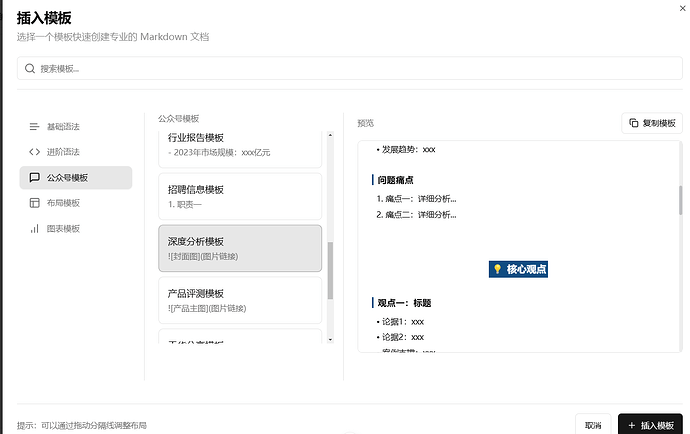Click the 基础语法 list icon
Viewport: 690px width, 434px height.
(x=35, y=127)
